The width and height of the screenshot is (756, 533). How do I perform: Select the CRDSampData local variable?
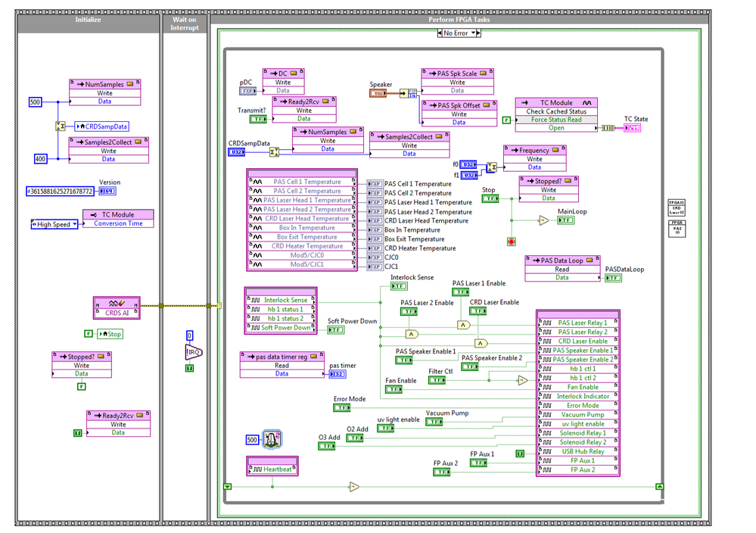coord(102,126)
